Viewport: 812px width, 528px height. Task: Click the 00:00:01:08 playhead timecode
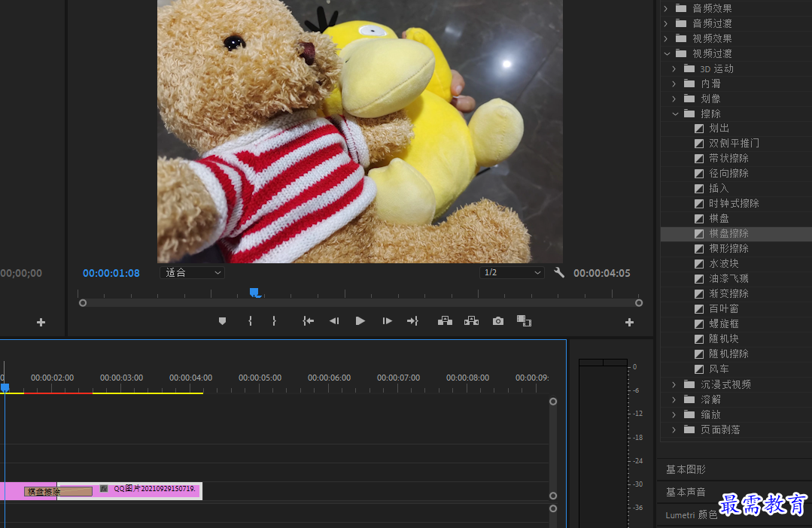111,273
